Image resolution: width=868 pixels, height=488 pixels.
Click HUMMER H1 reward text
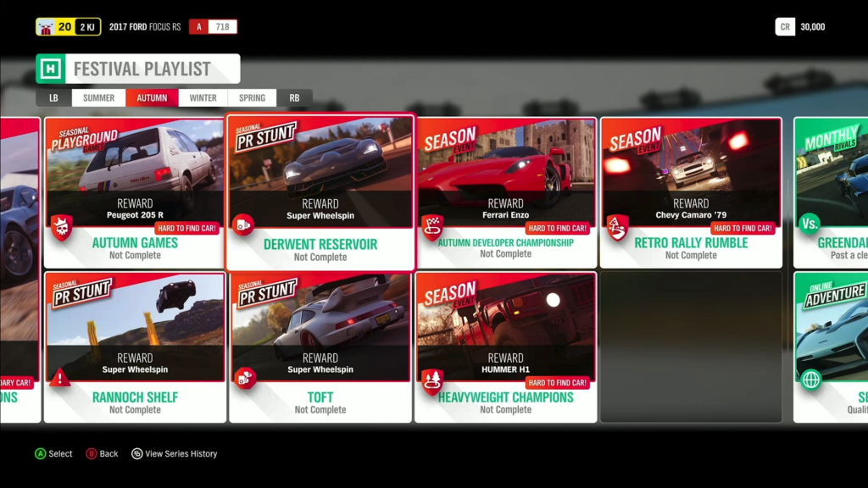point(506,369)
